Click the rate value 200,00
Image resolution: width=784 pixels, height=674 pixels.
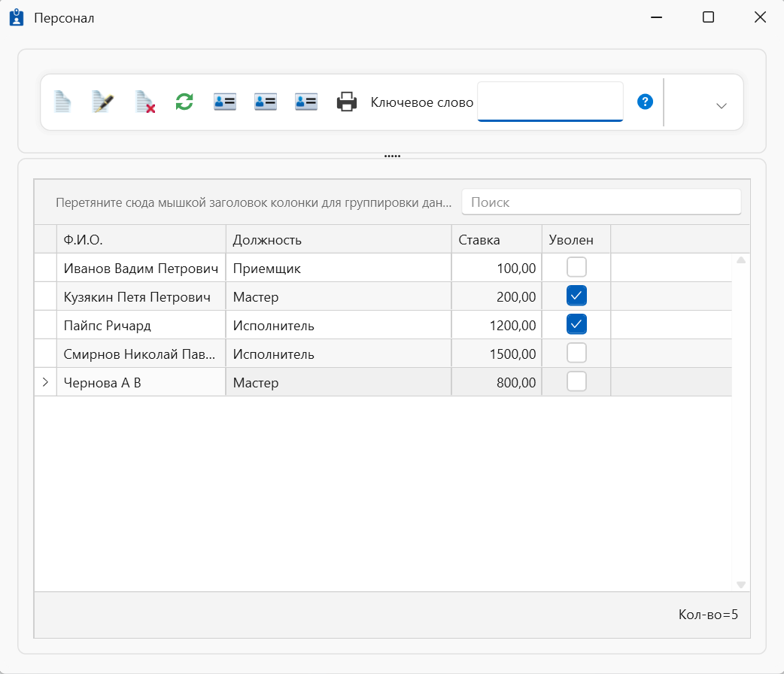516,297
